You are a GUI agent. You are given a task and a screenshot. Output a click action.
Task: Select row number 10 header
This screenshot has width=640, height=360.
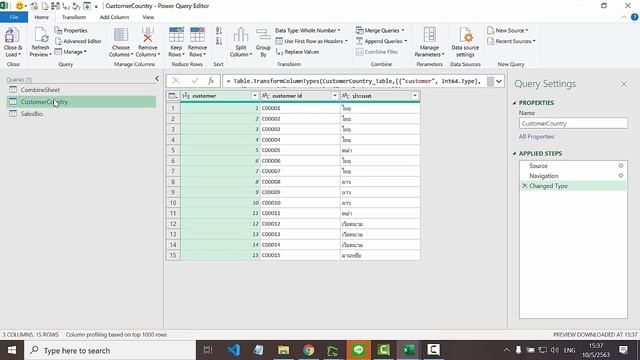pyautogui.click(x=173, y=203)
